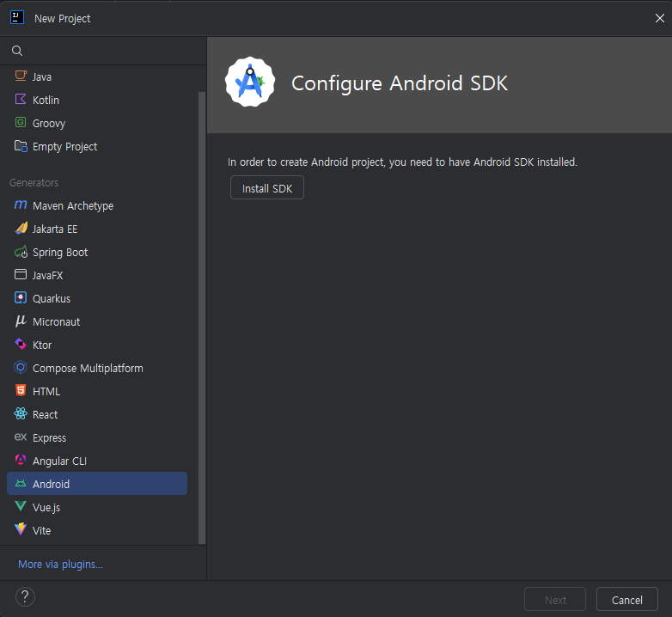Image resolution: width=672 pixels, height=617 pixels.
Task: Select the React generator label
Action: coord(45,415)
